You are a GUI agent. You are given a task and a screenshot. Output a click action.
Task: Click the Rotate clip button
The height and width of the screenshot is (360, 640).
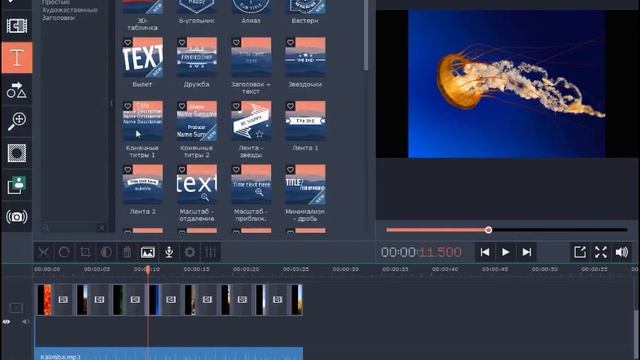tap(64, 252)
